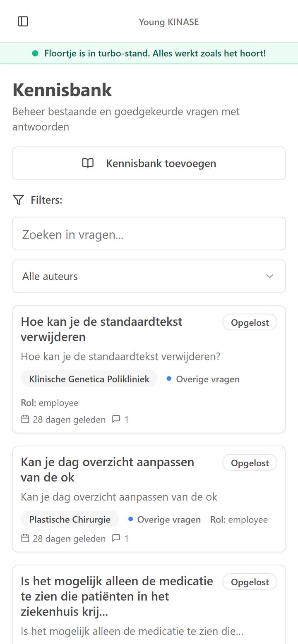Viewport: 298px width, 644px height.
Task: Click the Kennisbank page heading
Action: (62, 90)
